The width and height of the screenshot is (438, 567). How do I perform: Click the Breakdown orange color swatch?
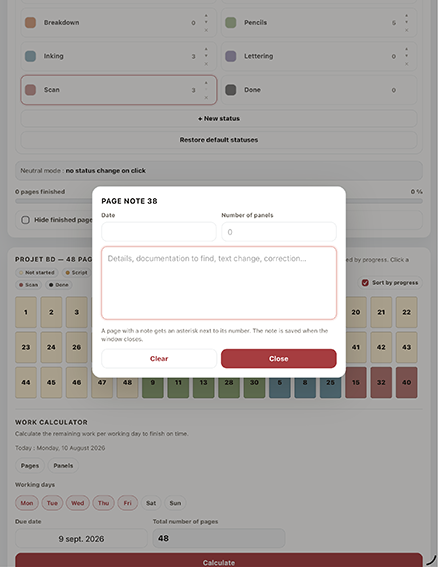[x=30, y=22]
